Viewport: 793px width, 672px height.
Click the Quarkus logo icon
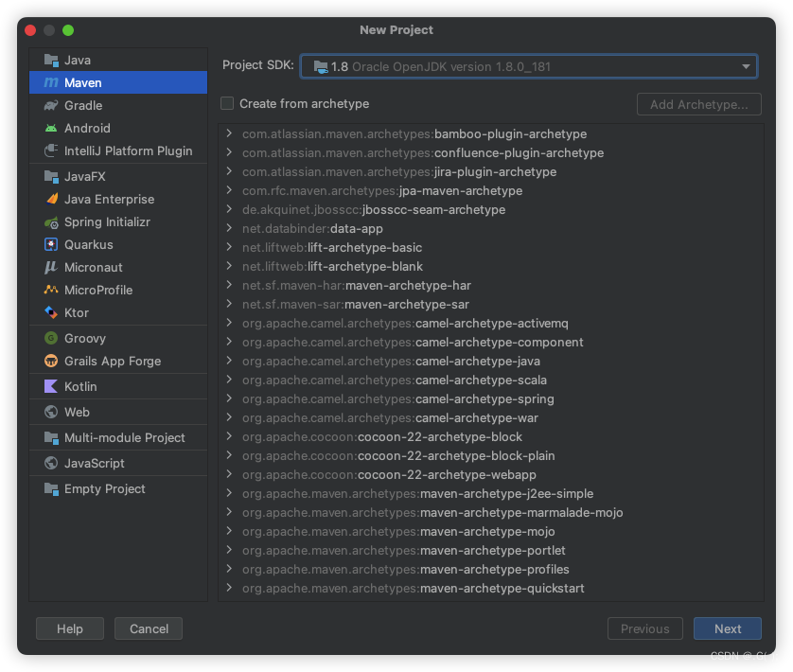click(51, 244)
